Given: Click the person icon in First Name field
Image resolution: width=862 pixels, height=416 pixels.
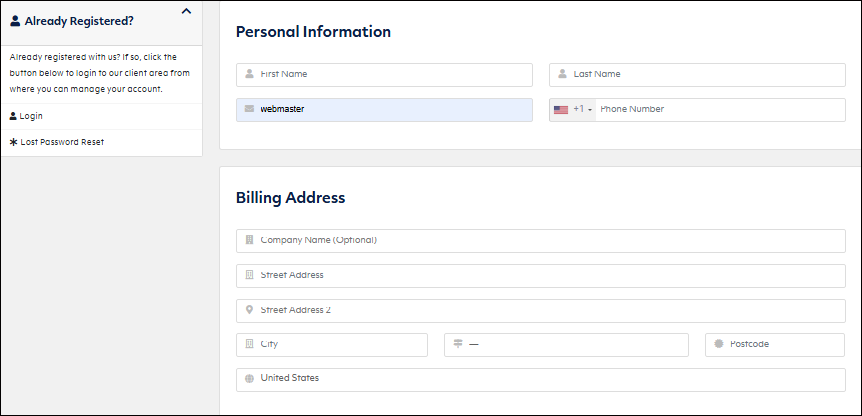Looking at the screenshot, I should [x=249, y=74].
